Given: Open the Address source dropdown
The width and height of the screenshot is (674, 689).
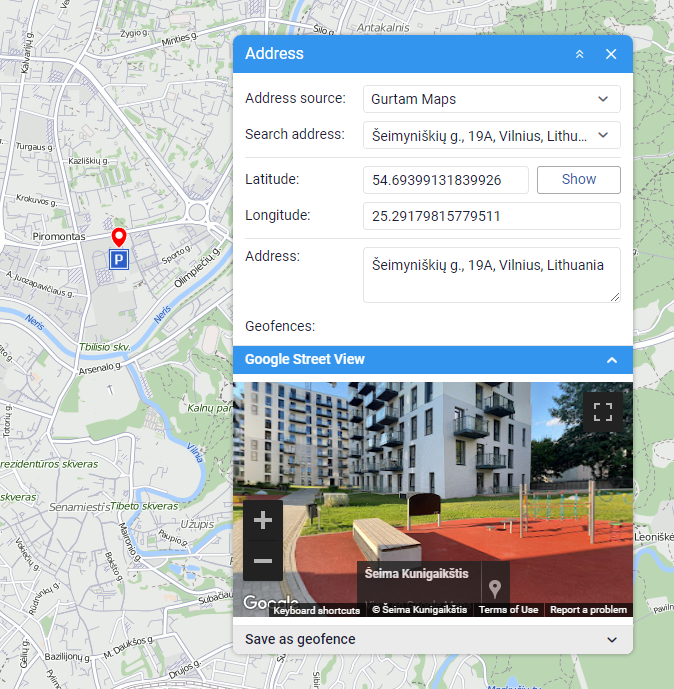Looking at the screenshot, I should coord(491,99).
